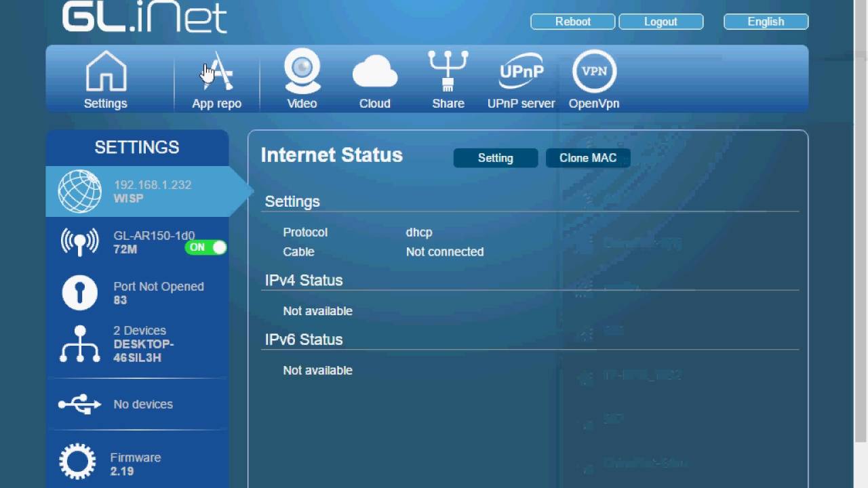Open the UPnP server icon

[521, 72]
